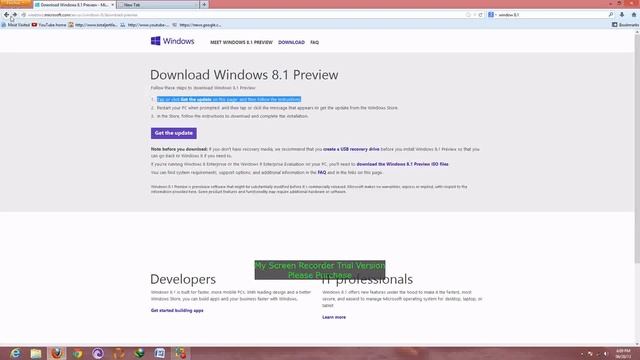Click the search box containing window 8.1
This screenshot has width=640, height=360.
[x=551, y=15]
